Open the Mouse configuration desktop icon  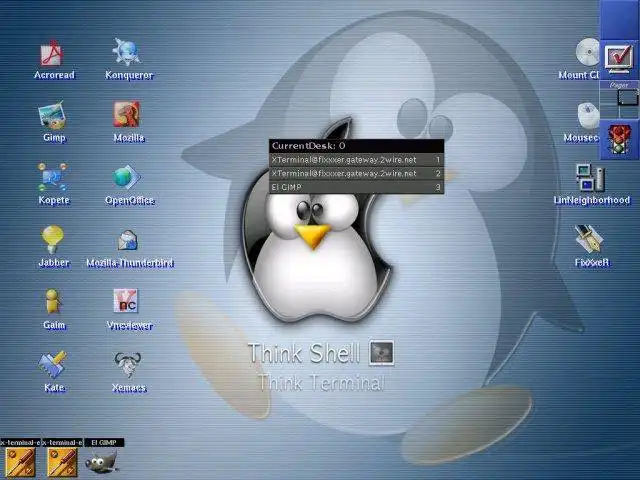[588, 116]
